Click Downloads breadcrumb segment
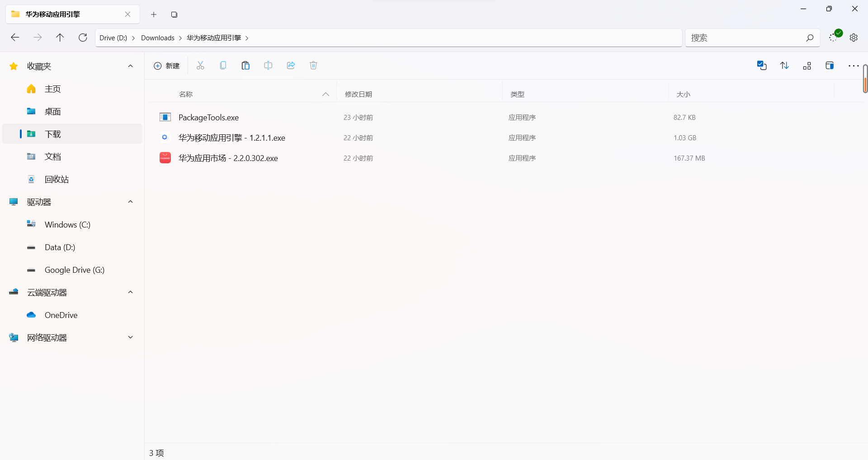 pyautogui.click(x=158, y=38)
